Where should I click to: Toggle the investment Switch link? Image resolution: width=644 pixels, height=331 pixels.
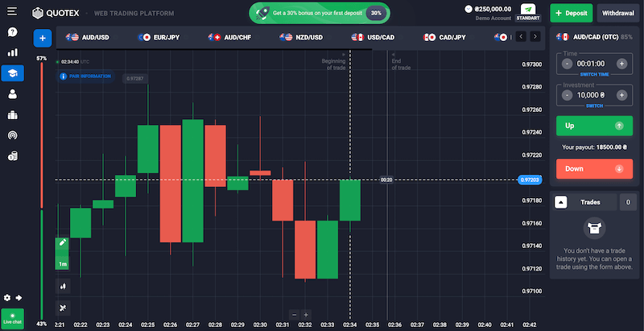point(594,106)
